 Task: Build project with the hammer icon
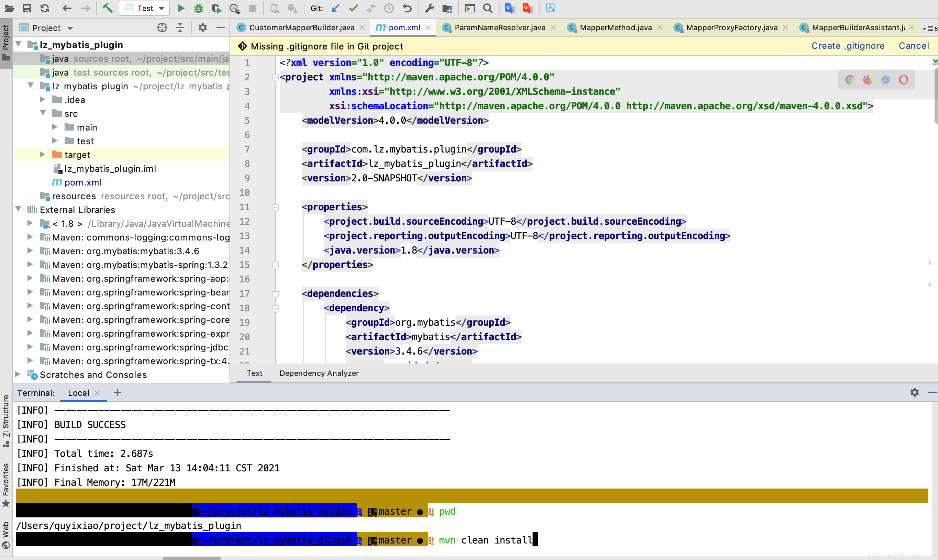[x=108, y=8]
